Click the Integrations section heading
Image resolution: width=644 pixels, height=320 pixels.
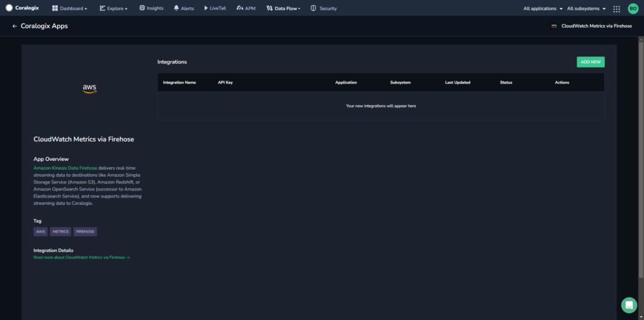pos(172,62)
